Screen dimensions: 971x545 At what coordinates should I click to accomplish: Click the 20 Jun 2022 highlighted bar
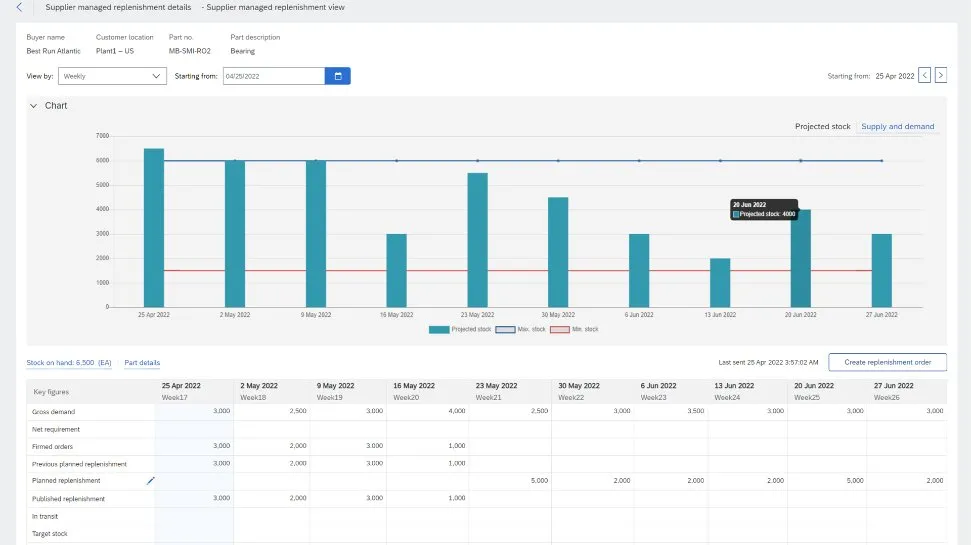click(x=801, y=258)
